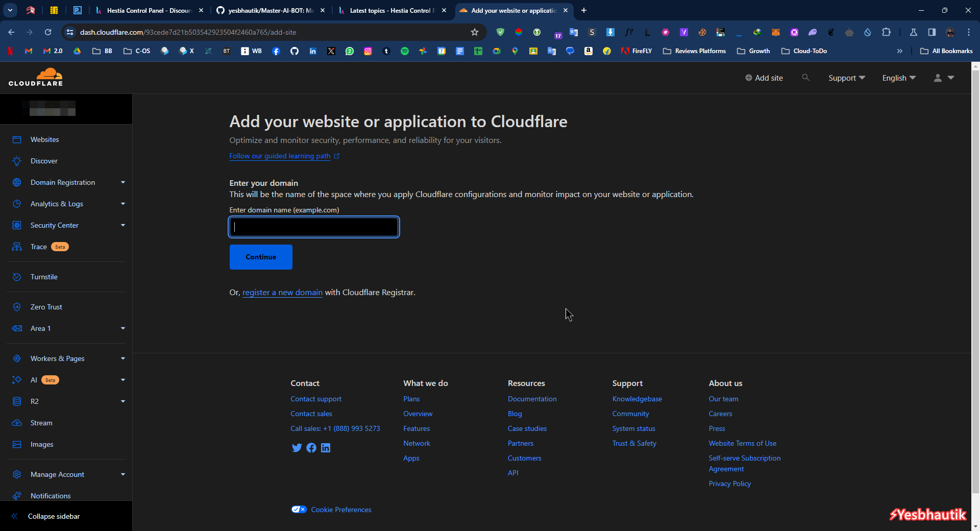
Task: Click the search magnifier icon
Action: (x=805, y=78)
